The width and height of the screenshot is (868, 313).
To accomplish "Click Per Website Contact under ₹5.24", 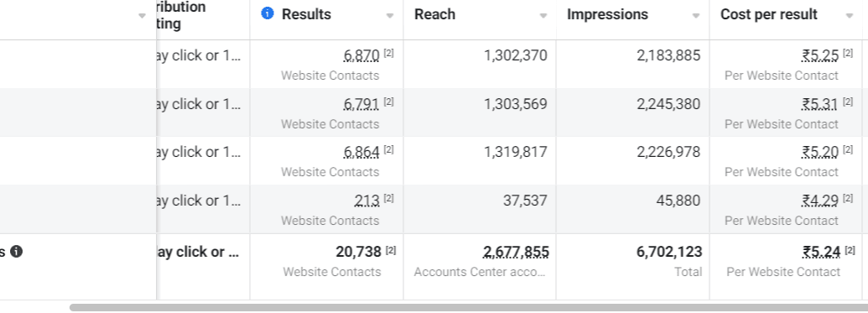I will tap(783, 272).
